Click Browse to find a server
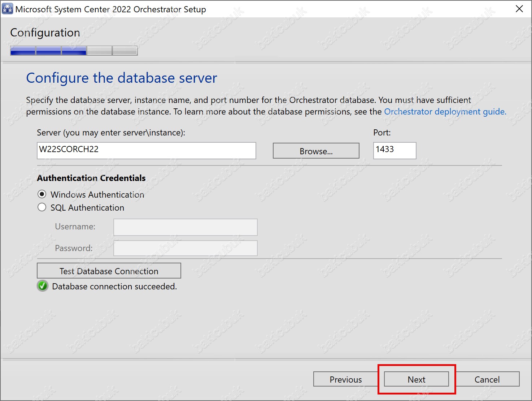Image resolution: width=532 pixels, height=401 pixels. [316, 151]
